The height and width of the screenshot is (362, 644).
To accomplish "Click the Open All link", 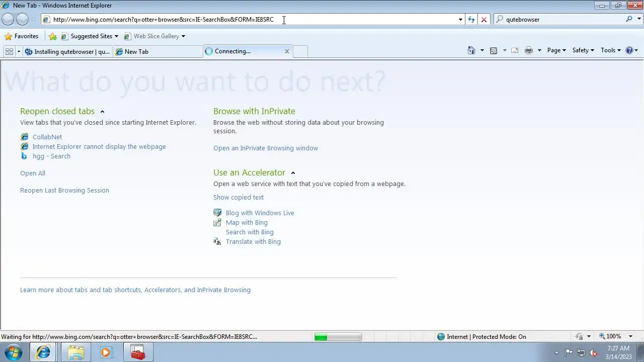I will pyautogui.click(x=33, y=173).
